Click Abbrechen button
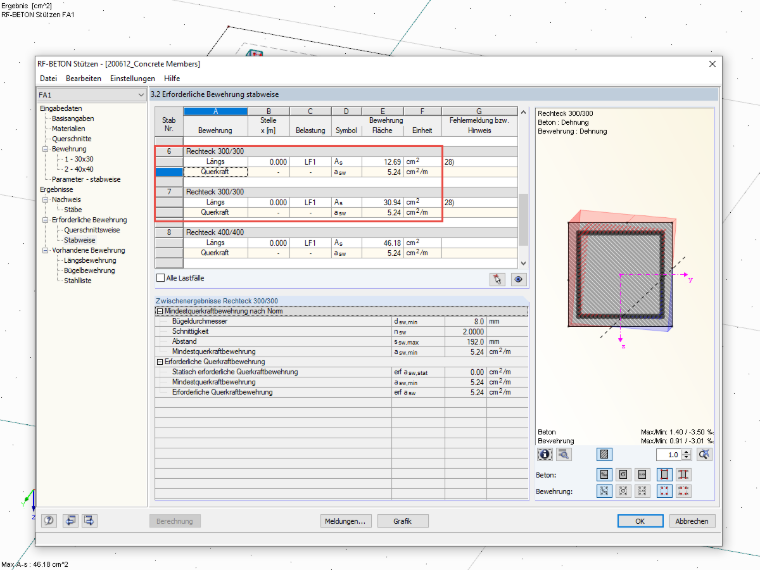Image resolution: width=760 pixels, height=570 pixels. 692,521
